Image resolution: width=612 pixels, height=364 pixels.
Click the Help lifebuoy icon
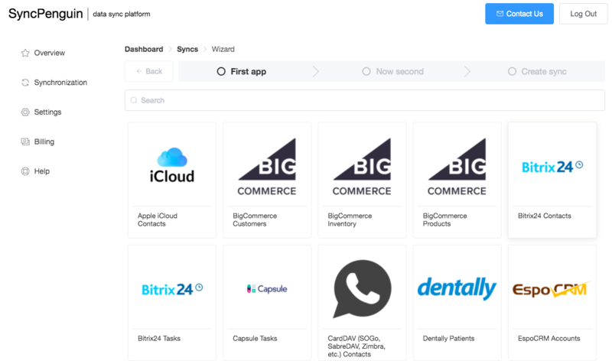pyautogui.click(x=25, y=171)
